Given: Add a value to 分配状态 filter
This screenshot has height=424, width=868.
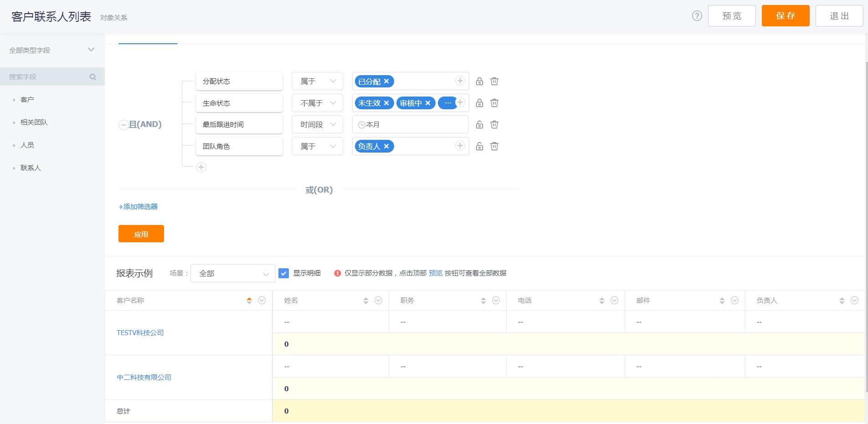Looking at the screenshot, I should pyautogui.click(x=460, y=81).
